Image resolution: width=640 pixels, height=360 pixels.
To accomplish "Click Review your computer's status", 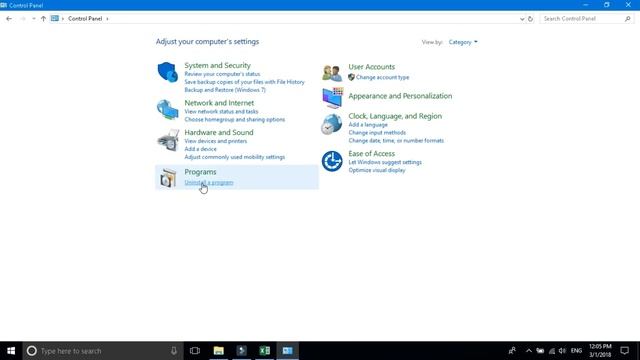I will [222, 74].
